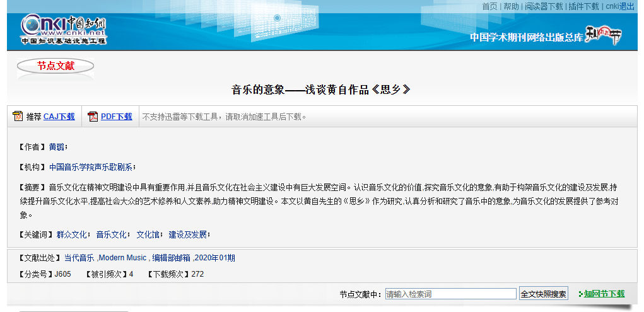
Task: Select the 群众文化 keyword link
Action: coord(71,234)
